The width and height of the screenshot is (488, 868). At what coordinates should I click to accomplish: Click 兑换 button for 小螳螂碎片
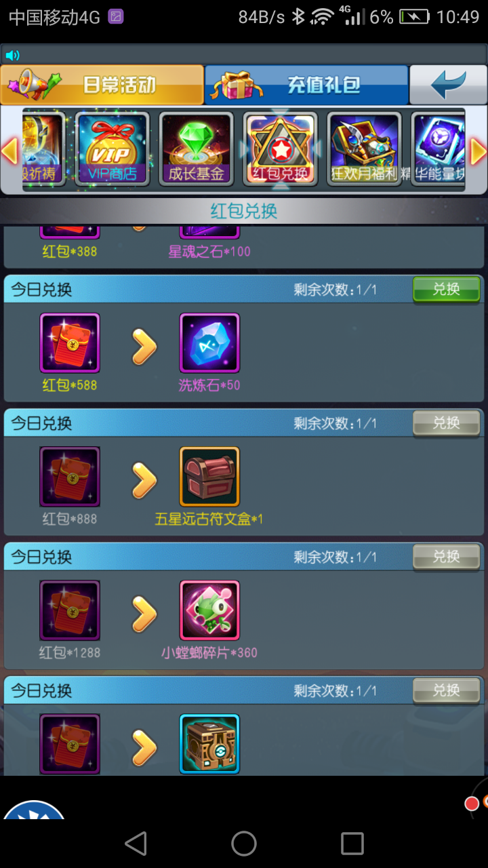point(446,557)
